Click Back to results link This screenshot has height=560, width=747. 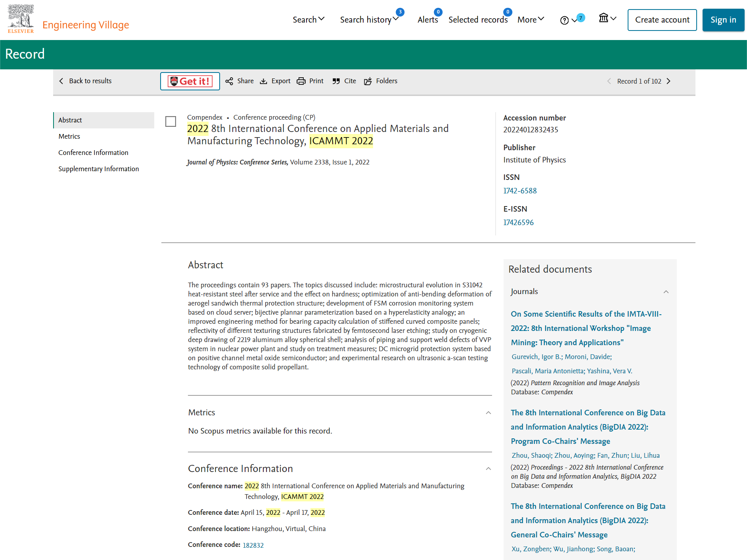[x=90, y=81]
